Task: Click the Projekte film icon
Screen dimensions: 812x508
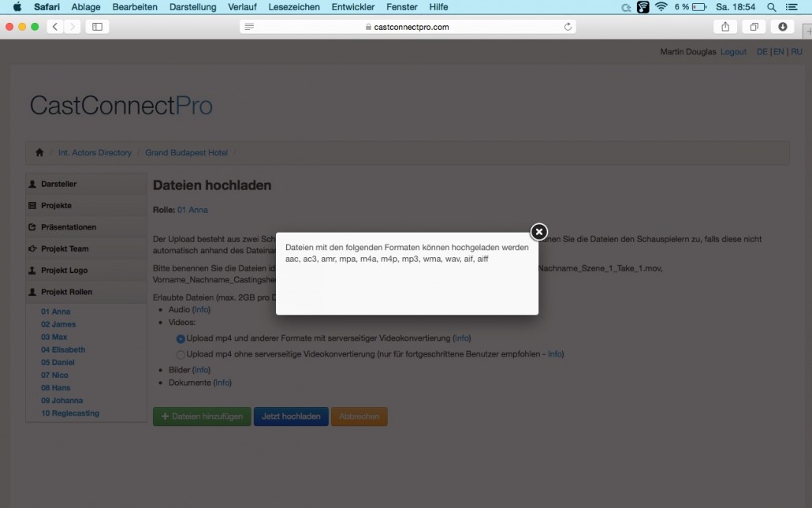Action: (x=32, y=205)
